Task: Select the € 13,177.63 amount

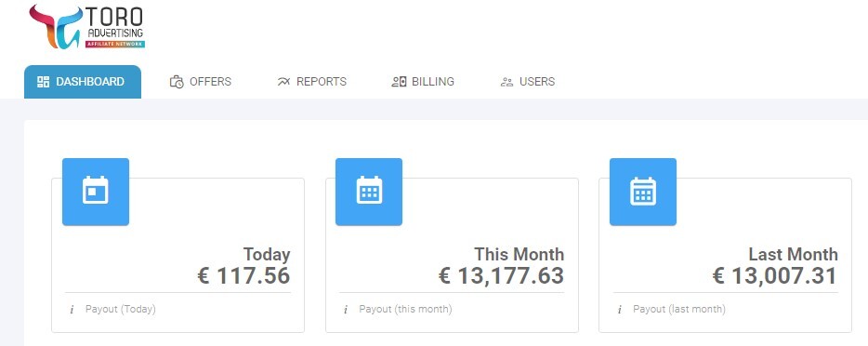Action: 502,275
